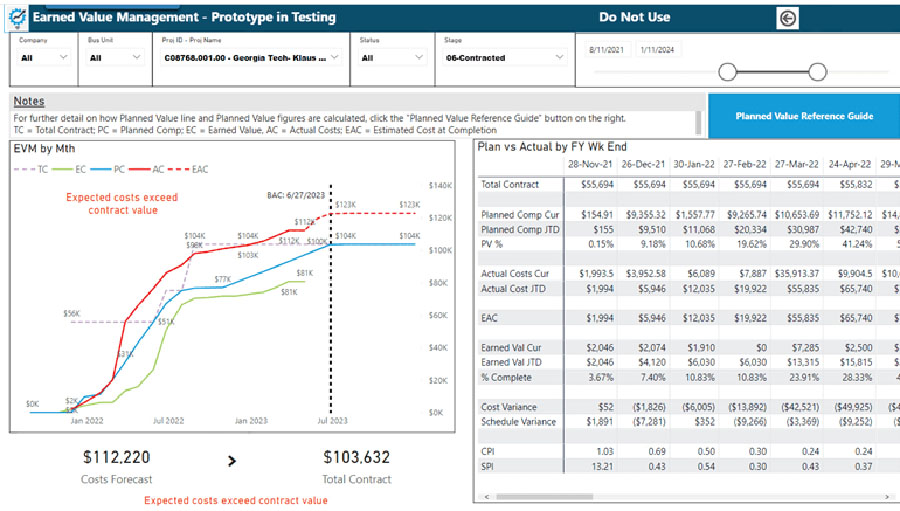
Task: Click the Earned Val JTD row label
Action: point(511,362)
